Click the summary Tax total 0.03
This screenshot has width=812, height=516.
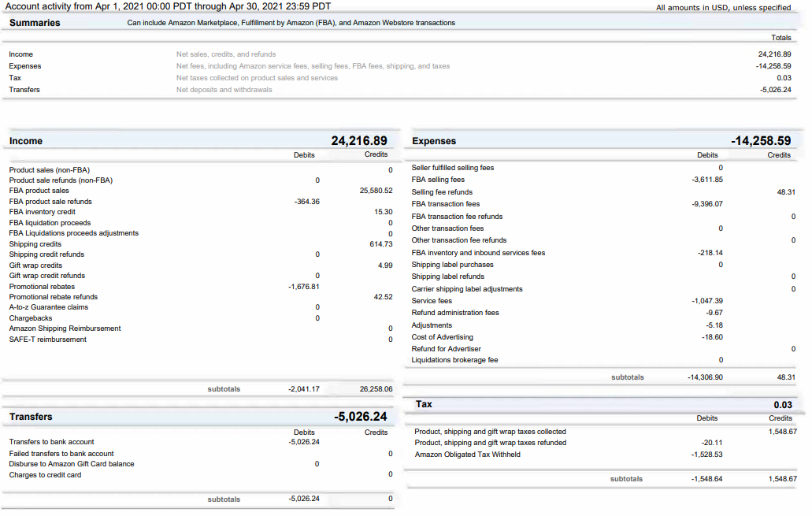pos(784,78)
